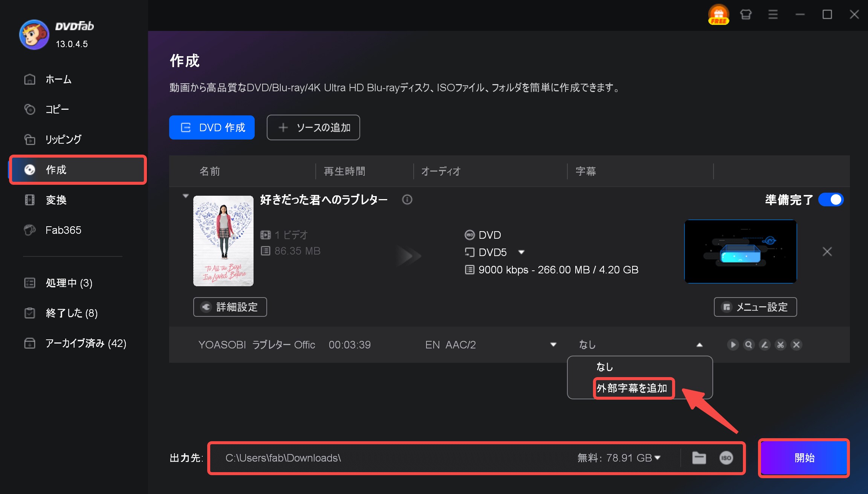Click the DVD output format label
Screen dimensions: 868x494
pyautogui.click(x=489, y=235)
